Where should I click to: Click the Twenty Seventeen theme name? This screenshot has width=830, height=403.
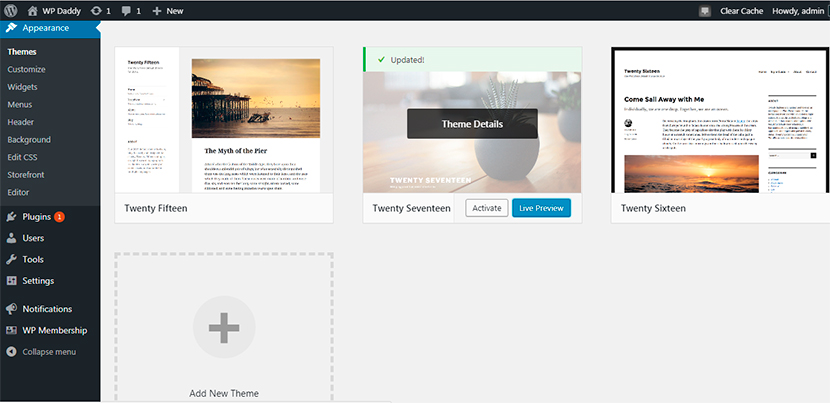click(411, 208)
